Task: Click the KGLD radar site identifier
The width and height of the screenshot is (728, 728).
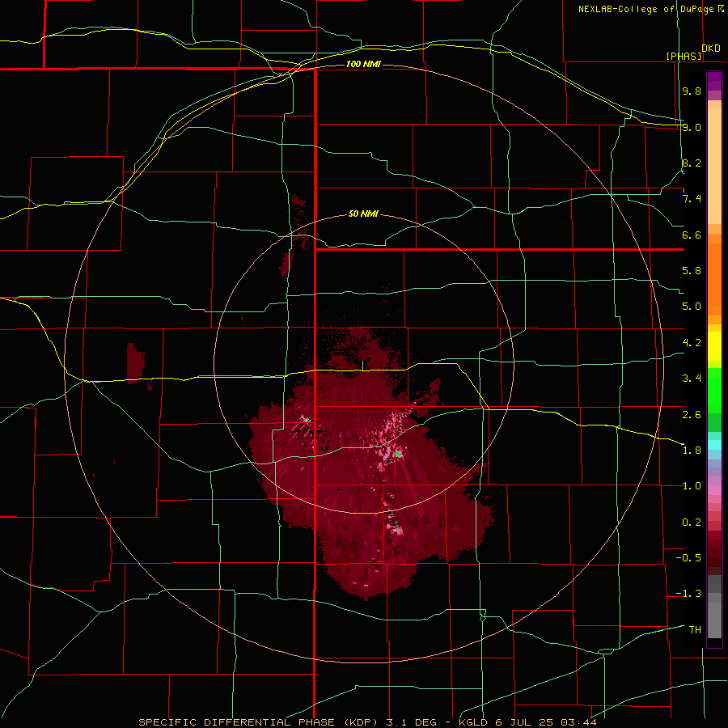Action: tap(472, 722)
